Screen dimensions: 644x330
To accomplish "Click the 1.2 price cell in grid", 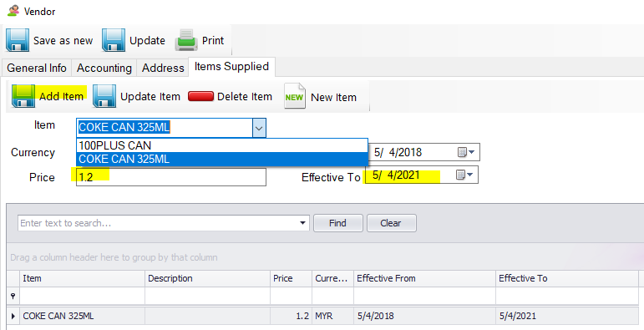I will tap(291, 316).
